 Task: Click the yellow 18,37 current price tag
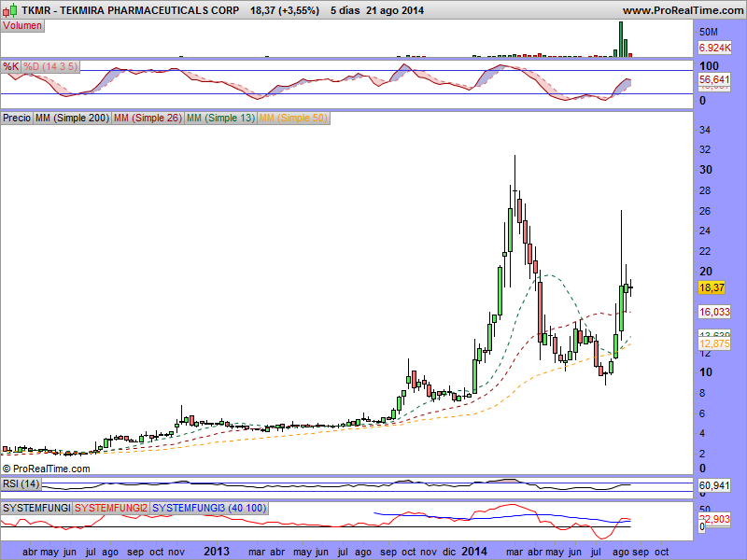click(712, 287)
